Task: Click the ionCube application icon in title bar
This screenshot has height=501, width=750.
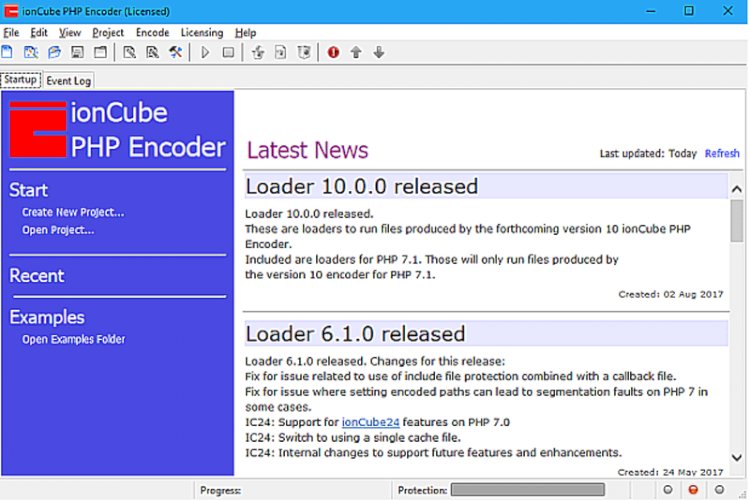Action: pos(11,11)
